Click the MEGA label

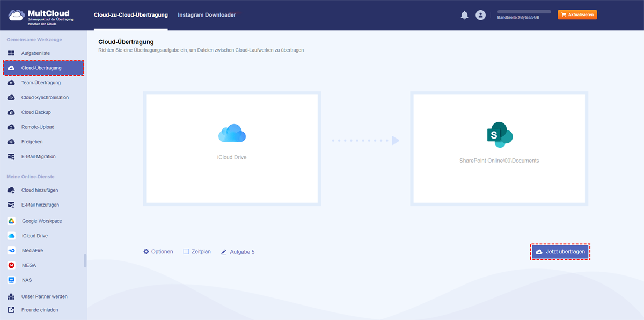(30, 265)
